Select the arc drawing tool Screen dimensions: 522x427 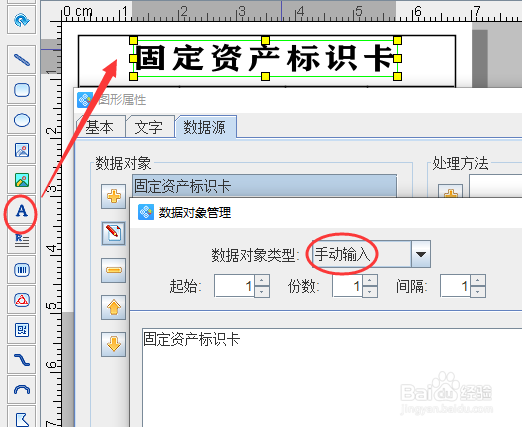[22, 390]
